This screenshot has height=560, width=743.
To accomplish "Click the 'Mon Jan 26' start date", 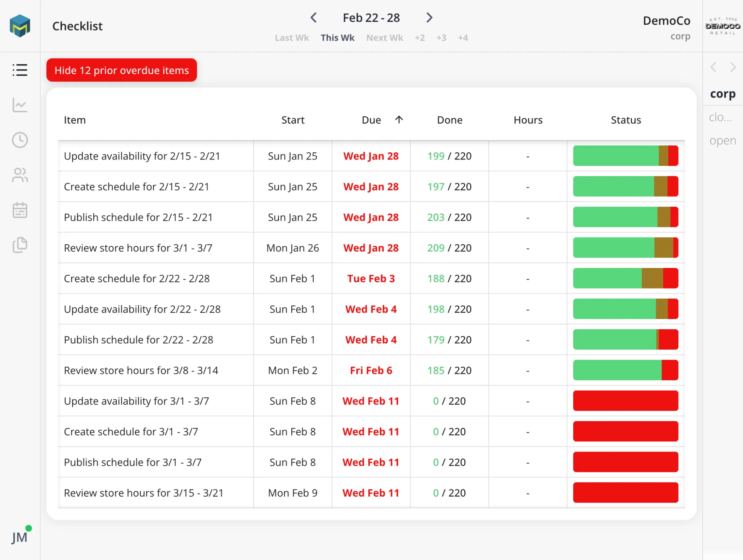I will pos(292,248).
